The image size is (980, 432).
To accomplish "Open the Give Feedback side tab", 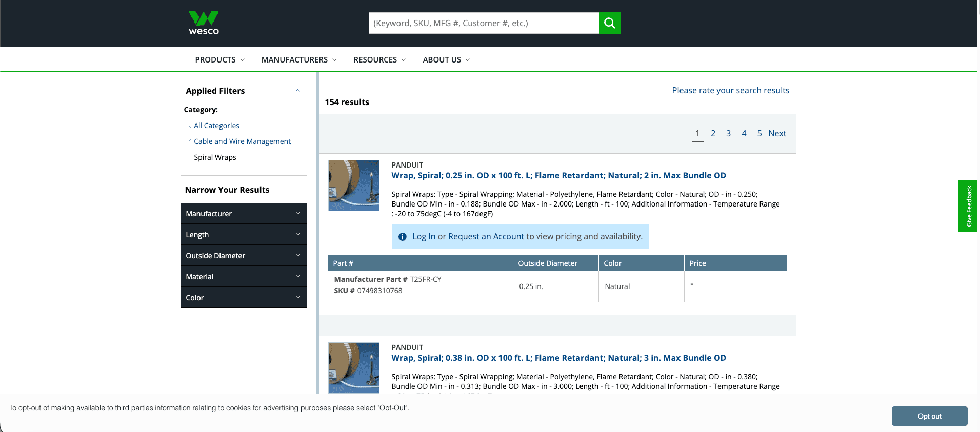I will coord(968,206).
